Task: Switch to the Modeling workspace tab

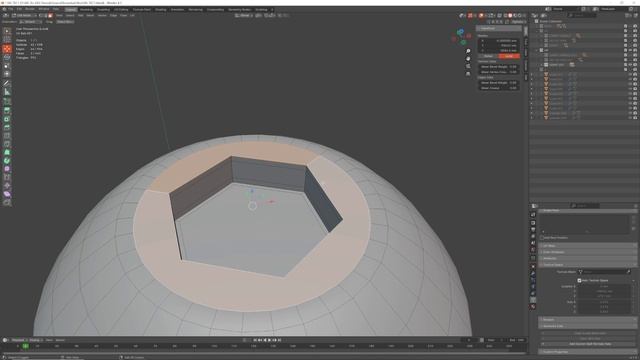Action: [x=86, y=9]
